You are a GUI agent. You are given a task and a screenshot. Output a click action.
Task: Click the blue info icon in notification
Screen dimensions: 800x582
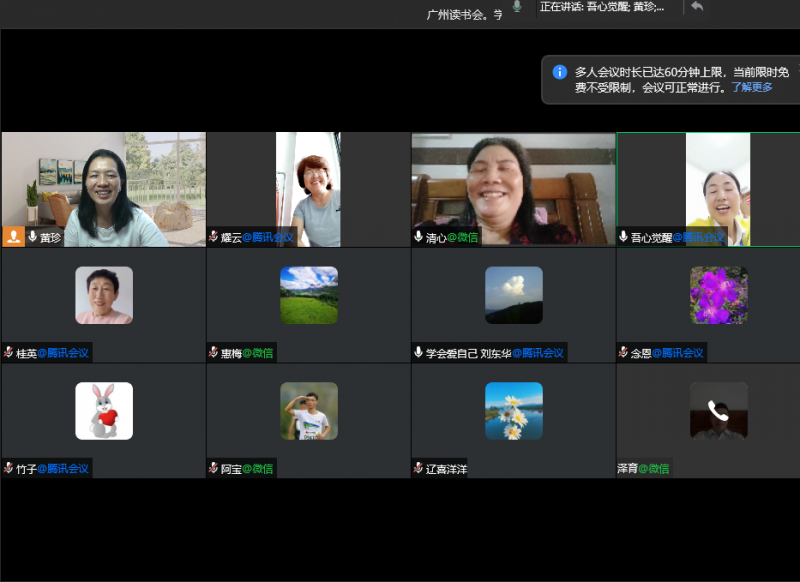[x=560, y=72]
